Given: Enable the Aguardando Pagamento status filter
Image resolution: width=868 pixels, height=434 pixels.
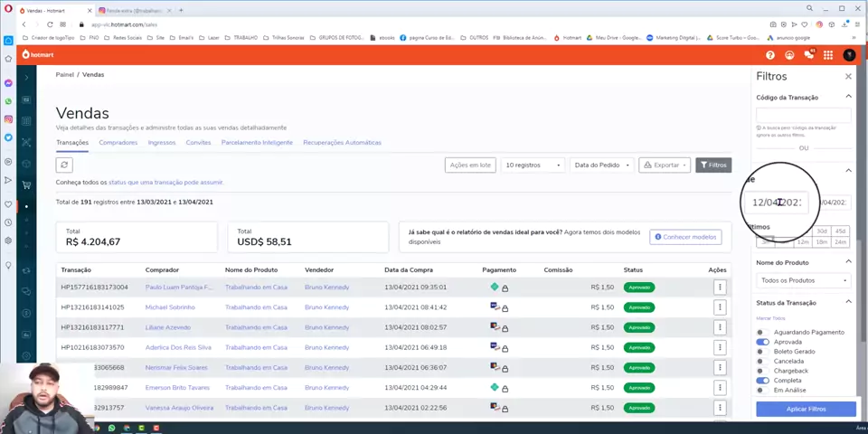Looking at the screenshot, I should click(x=761, y=333).
